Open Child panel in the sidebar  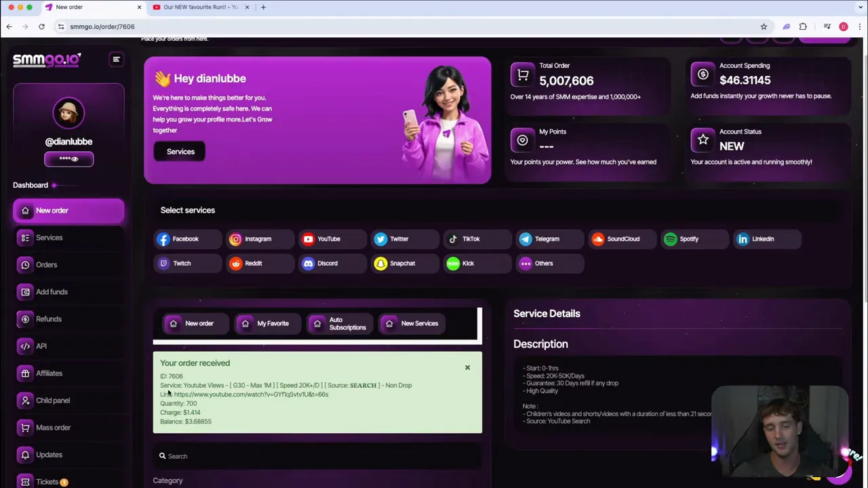pyautogui.click(x=53, y=400)
